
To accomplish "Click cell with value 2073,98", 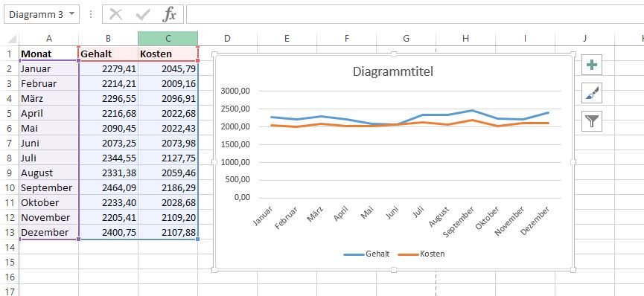I will pyautogui.click(x=168, y=143).
